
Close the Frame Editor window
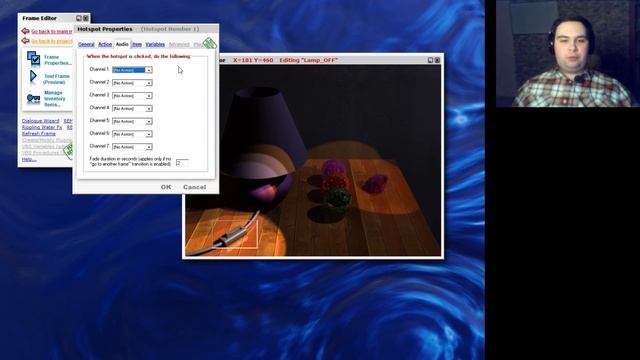click(86, 18)
